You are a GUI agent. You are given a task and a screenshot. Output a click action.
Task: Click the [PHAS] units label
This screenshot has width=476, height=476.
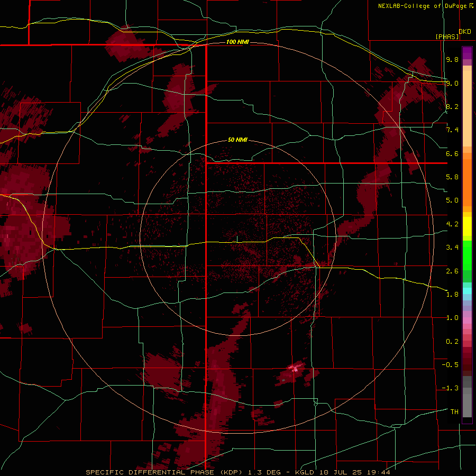click(447, 36)
